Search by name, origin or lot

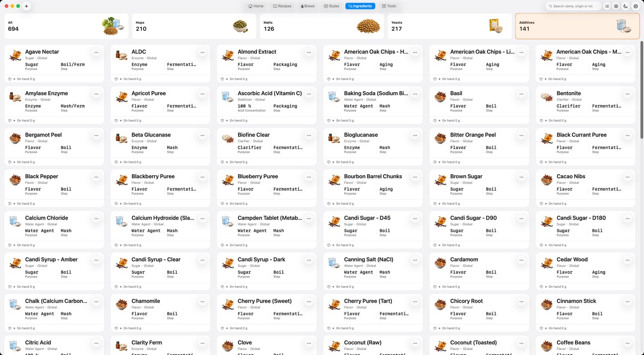574,6
